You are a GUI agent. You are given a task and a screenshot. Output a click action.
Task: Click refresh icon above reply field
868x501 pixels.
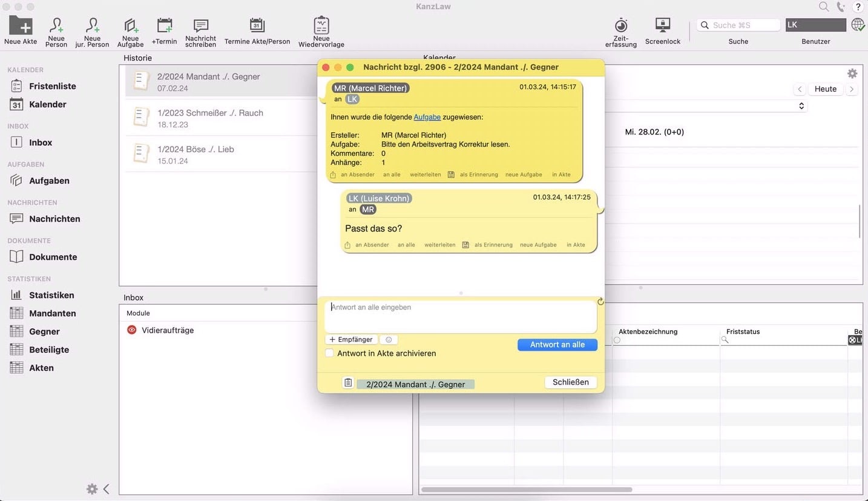click(x=600, y=301)
